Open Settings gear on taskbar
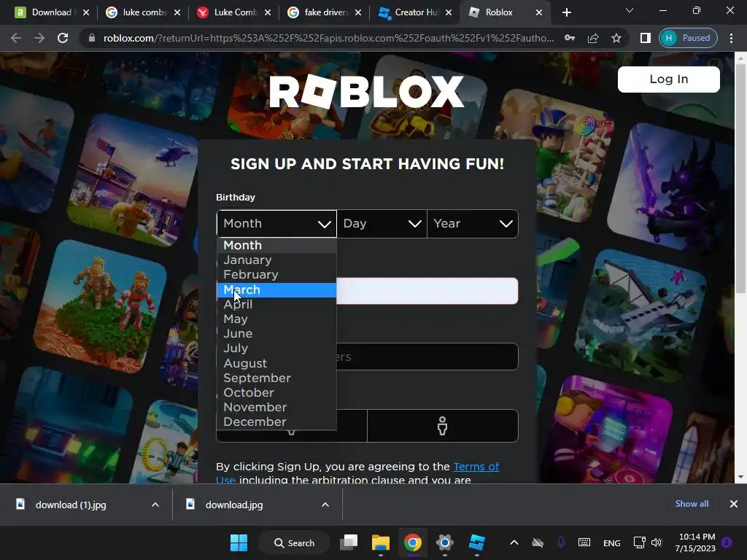The height and width of the screenshot is (560, 747). pos(444,542)
